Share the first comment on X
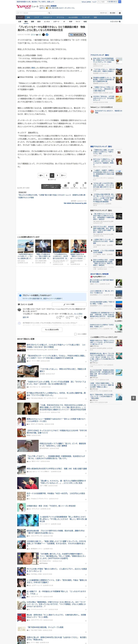This screenshot has height=644, width=138. (x=85, y=317)
